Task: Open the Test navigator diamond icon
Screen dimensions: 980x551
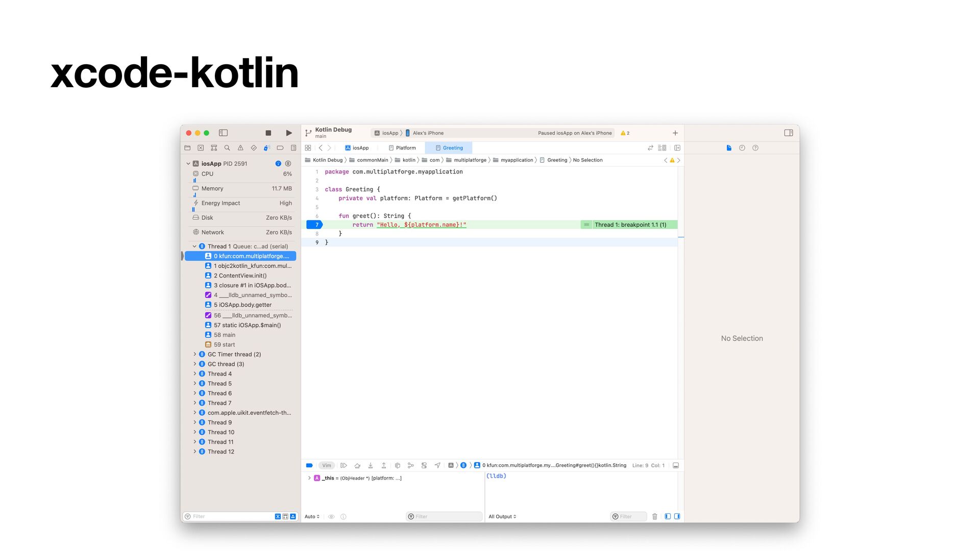Action: (x=254, y=148)
